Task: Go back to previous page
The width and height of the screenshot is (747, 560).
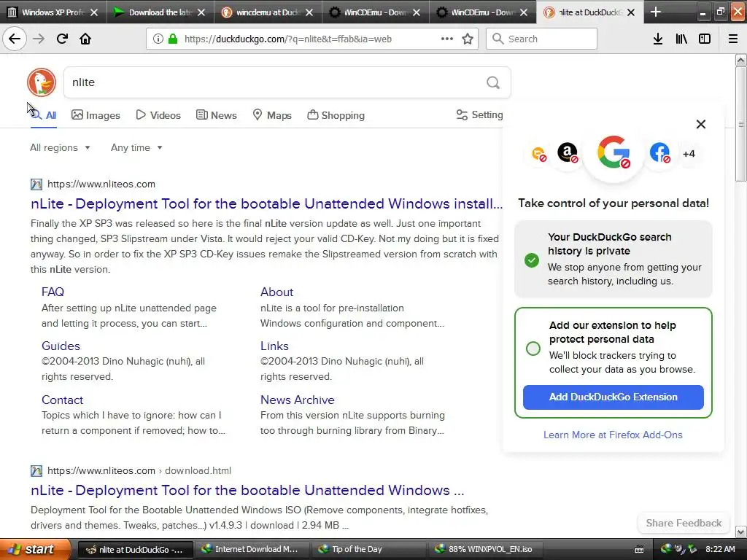Action: point(15,39)
